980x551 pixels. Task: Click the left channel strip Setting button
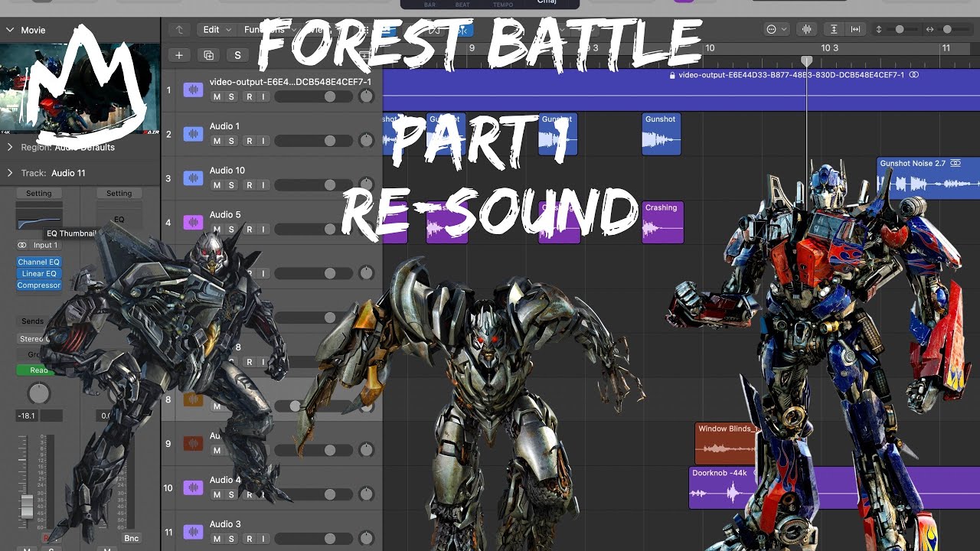coord(39,194)
